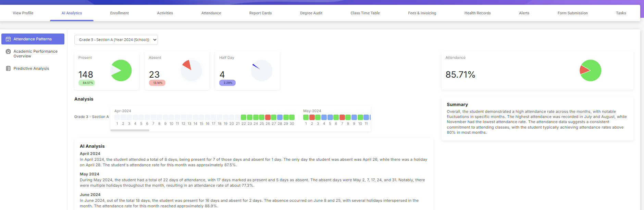Open Predictive Analysis from the sidebar
The width and height of the screenshot is (644, 210).
31,68
